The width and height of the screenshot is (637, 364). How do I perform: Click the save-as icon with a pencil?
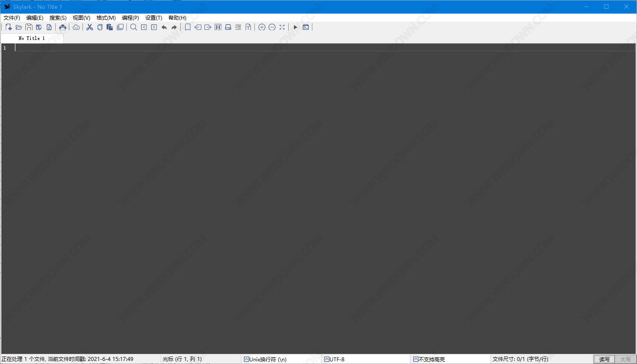click(39, 27)
